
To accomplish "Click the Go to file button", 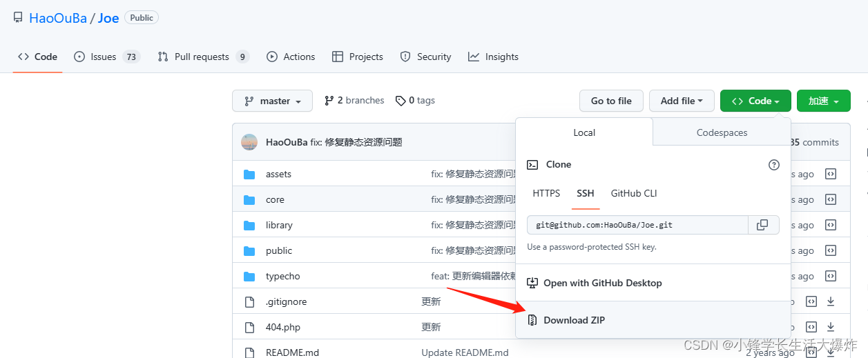I will pos(611,101).
